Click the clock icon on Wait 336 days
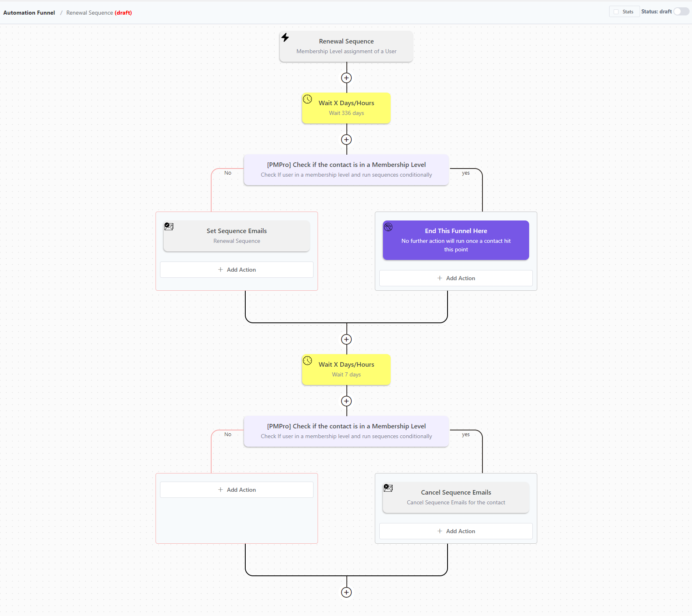 click(x=307, y=99)
